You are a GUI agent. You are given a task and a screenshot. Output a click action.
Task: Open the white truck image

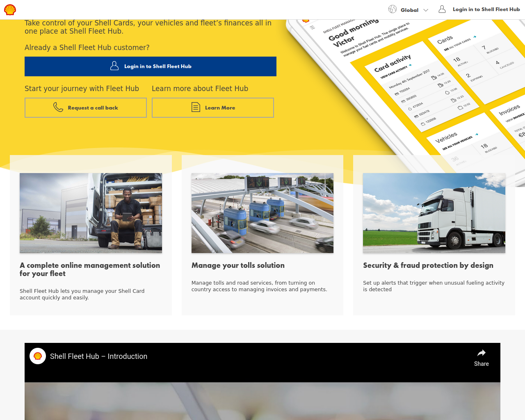tap(434, 213)
